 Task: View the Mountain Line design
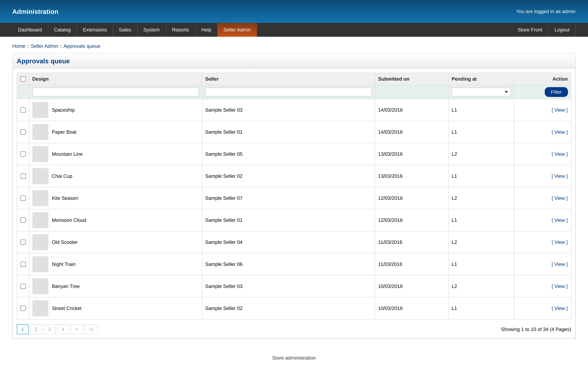click(x=559, y=154)
